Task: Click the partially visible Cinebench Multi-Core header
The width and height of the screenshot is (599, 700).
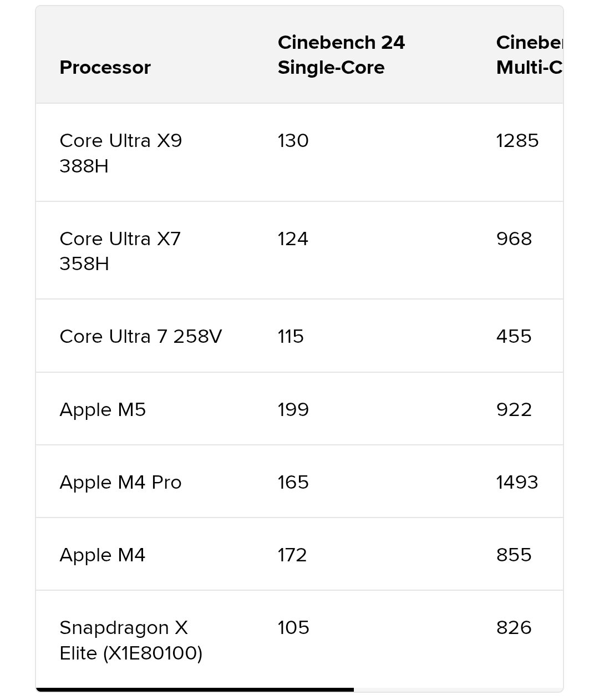Action: (x=529, y=55)
